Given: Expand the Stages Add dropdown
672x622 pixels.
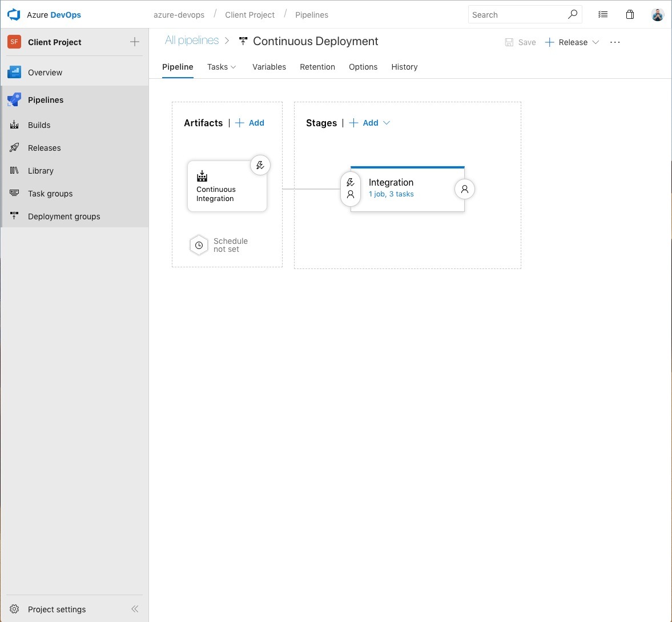Looking at the screenshot, I should pyautogui.click(x=387, y=123).
